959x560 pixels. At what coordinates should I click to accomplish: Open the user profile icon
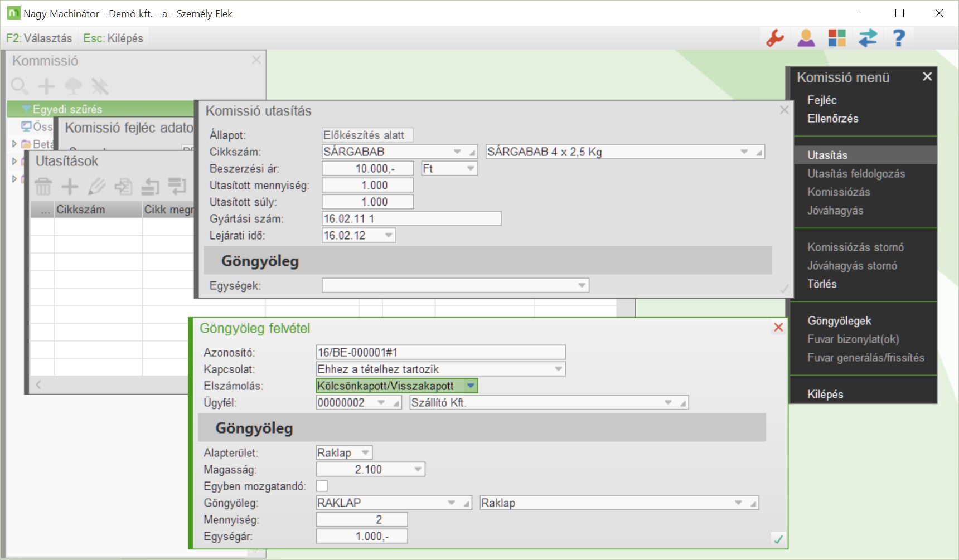pos(806,38)
